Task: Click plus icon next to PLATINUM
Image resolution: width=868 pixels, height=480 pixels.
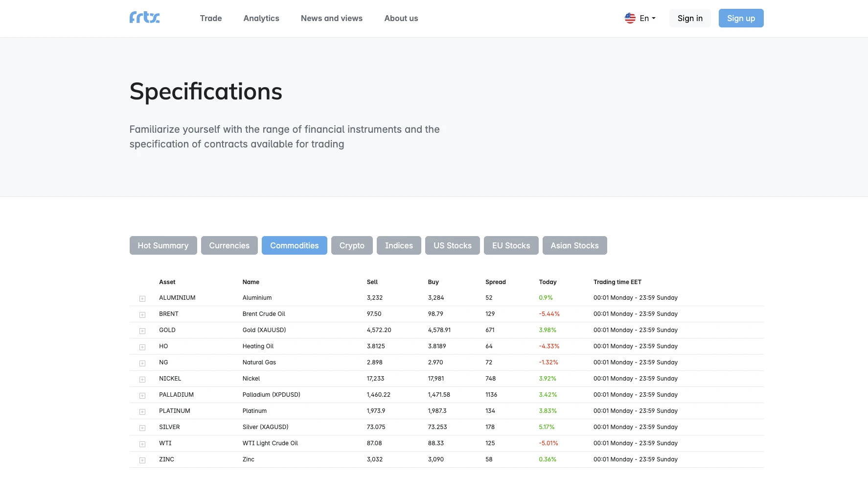Action: 142,412
